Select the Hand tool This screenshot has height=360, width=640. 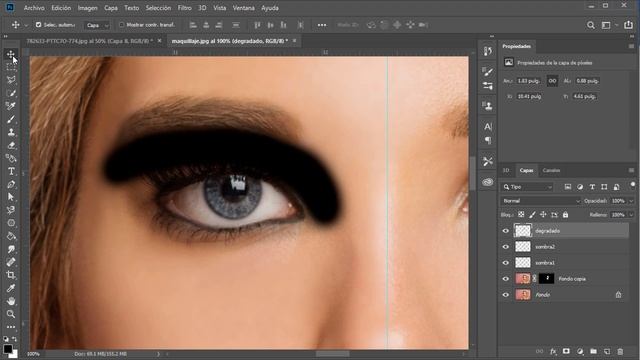(11, 301)
